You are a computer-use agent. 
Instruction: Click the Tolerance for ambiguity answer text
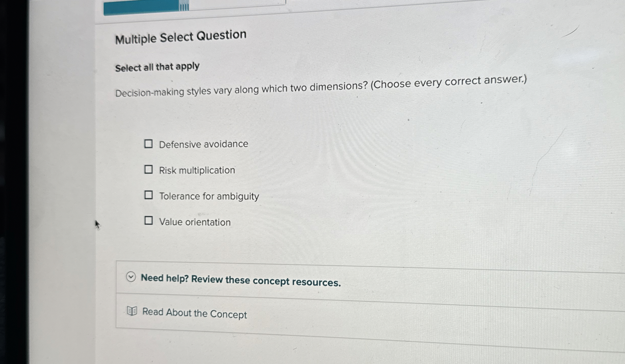209,196
